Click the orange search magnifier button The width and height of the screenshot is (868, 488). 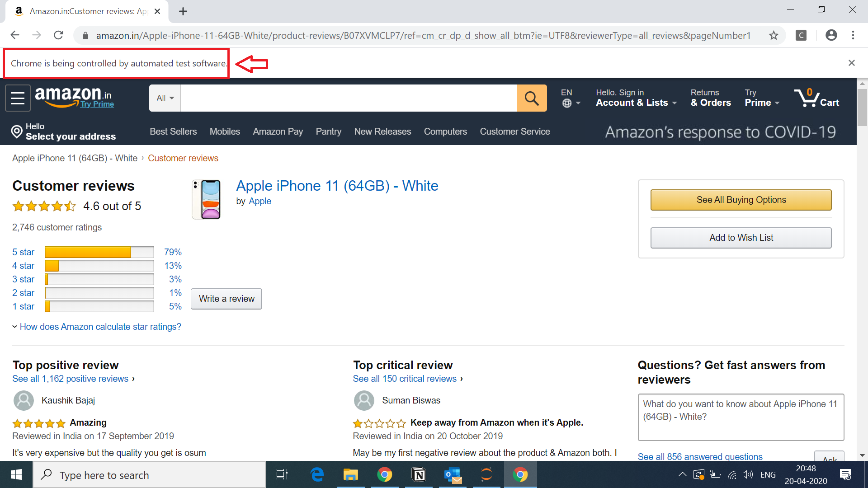pos(532,98)
